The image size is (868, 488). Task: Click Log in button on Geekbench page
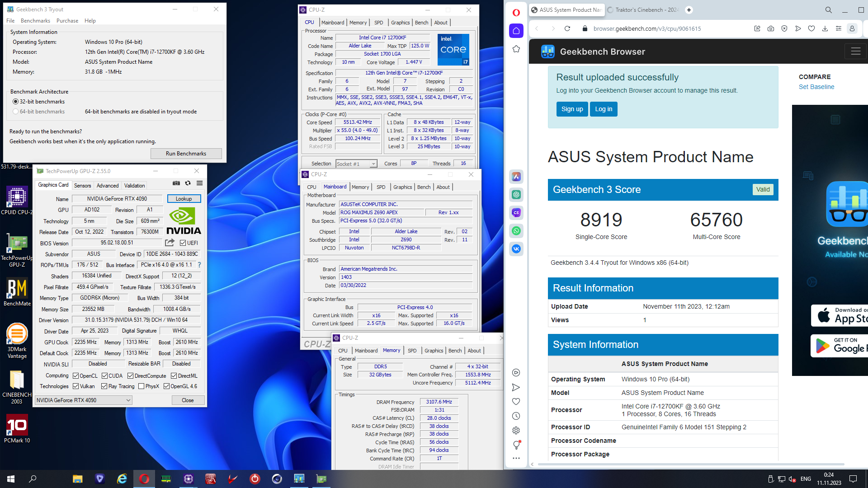point(604,109)
